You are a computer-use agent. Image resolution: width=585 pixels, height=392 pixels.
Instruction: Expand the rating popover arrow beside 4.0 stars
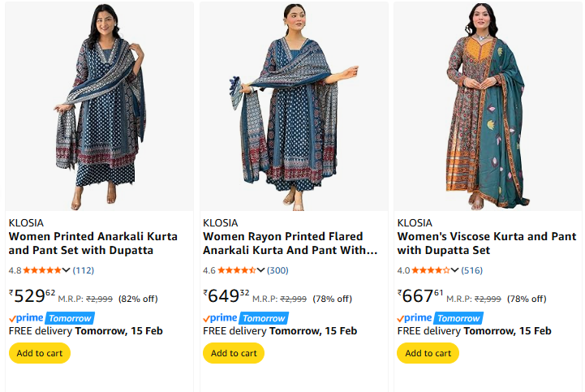454,270
